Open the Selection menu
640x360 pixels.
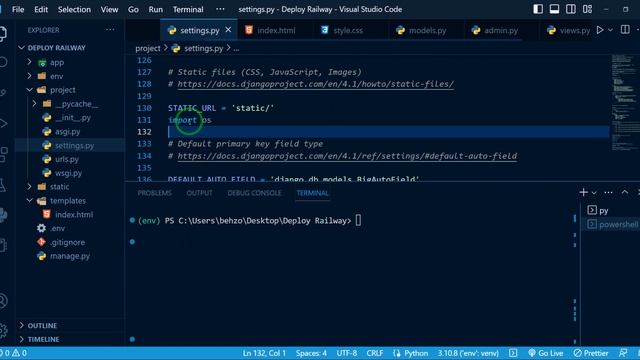click(74, 9)
